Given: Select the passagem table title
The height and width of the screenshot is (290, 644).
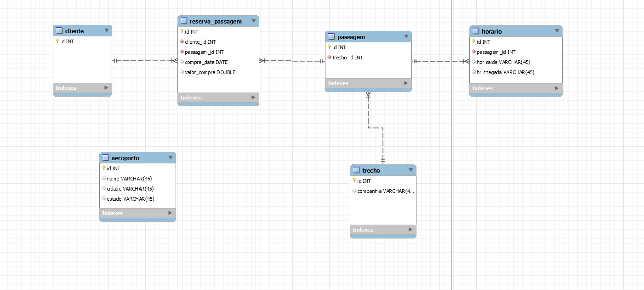Looking at the screenshot, I should pos(351,37).
